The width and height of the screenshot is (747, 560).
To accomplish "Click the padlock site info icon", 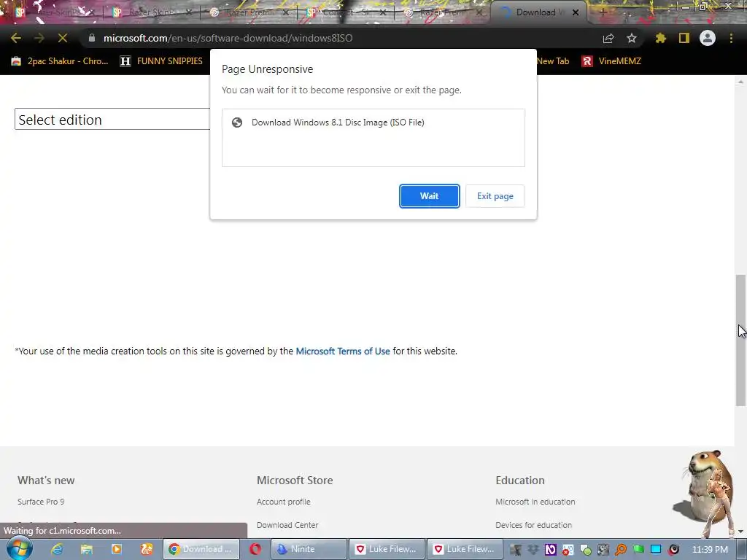I will click(91, 38).
